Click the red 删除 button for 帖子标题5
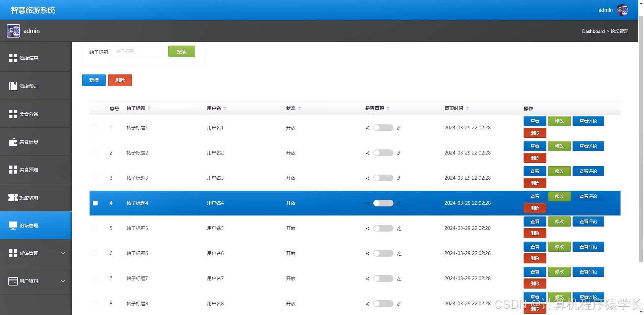 pos(535,233)
